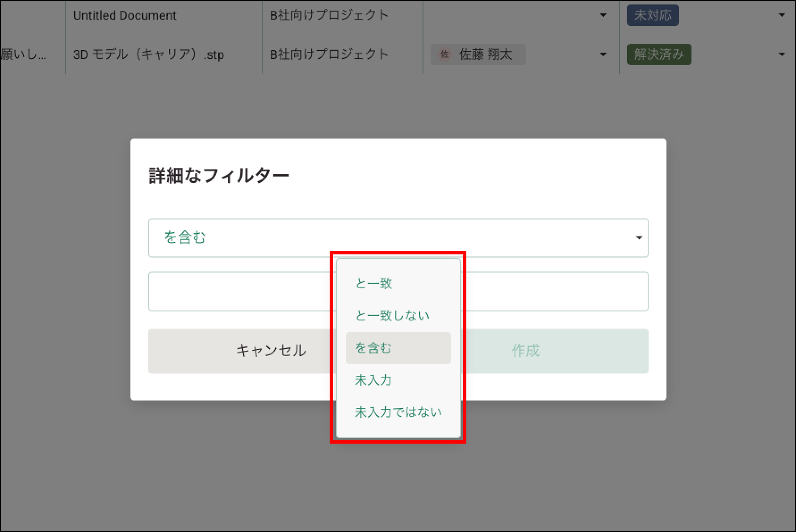
Task: Open the status dropdown arrow next to 未対応
Action: [x=782, y=16]
